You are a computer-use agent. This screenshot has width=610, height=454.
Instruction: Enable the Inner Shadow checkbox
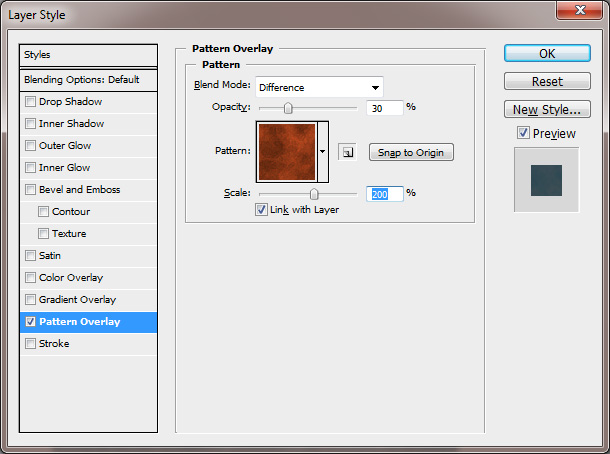pyautogui.click(x=30, y=123)
